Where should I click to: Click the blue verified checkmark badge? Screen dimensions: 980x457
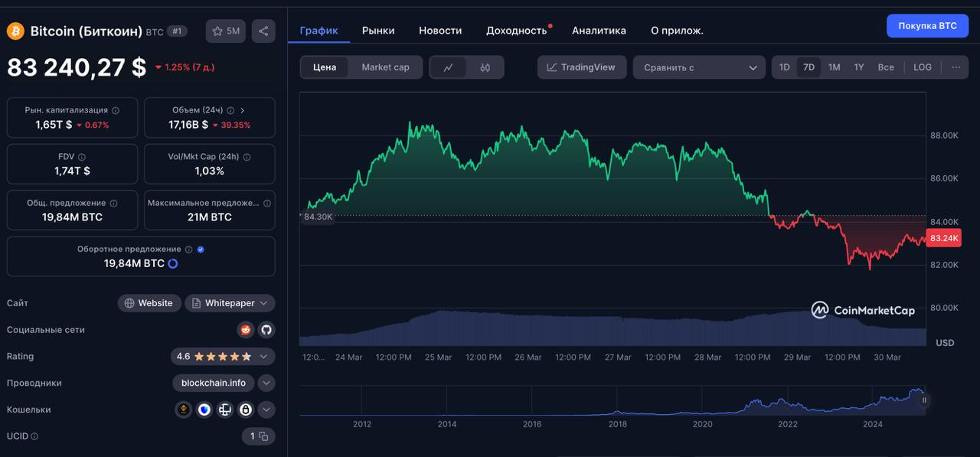pyautogui.click(x=201, y=249)
